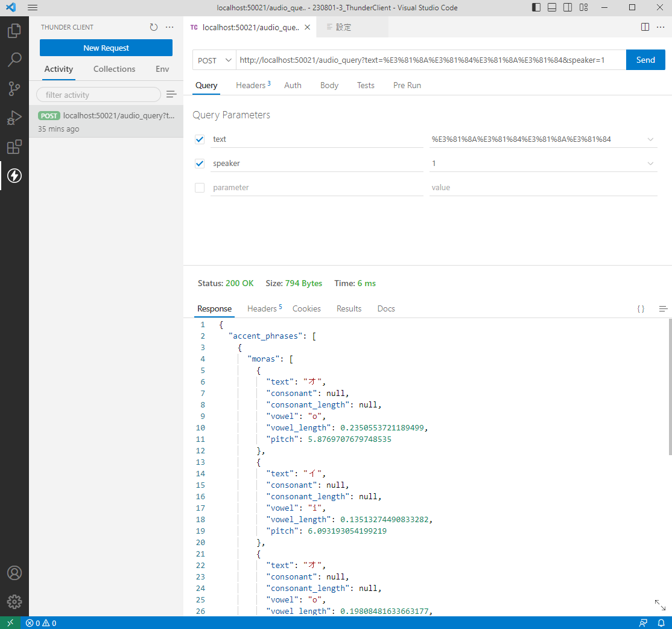Click the empty parameter name field
The image size is (672, 629).
click(317, 187)
